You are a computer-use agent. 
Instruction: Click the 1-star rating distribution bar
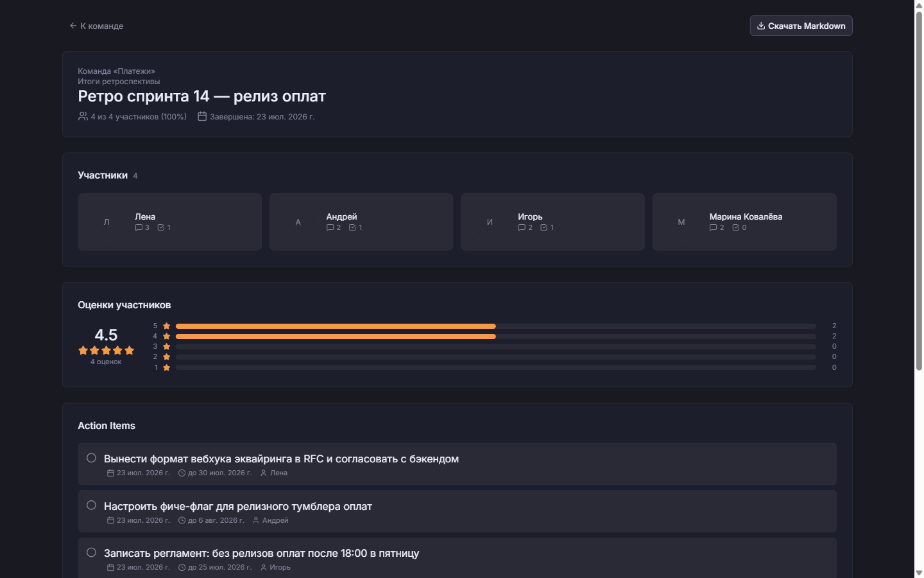click(x=496, y=367)
